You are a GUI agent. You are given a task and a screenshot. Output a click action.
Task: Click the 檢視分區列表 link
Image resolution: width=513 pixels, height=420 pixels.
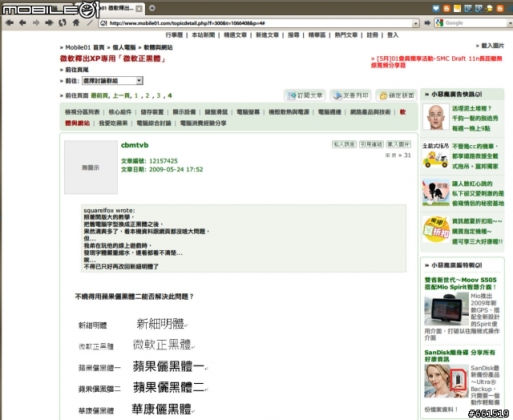click(x=82, y=112)
